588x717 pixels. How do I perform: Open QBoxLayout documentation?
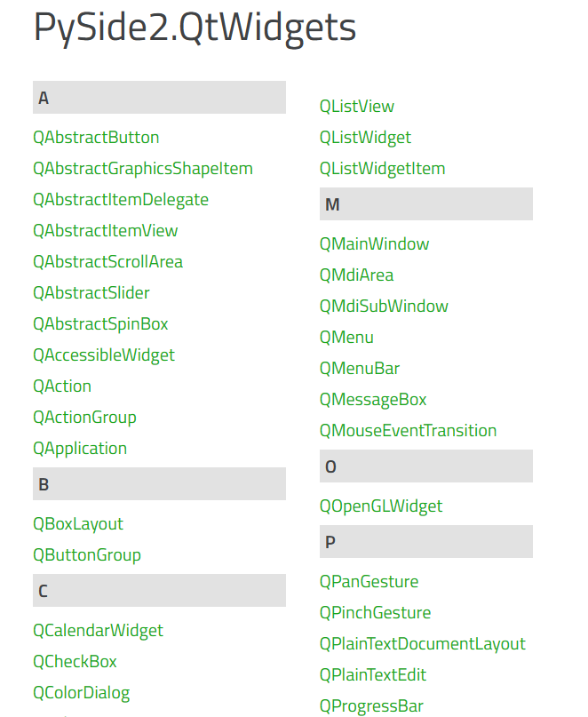click(x=78, y=524)
